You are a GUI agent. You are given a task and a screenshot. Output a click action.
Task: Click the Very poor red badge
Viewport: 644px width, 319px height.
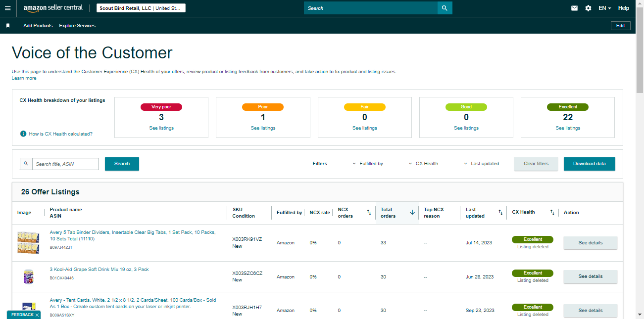coord(161,107)
